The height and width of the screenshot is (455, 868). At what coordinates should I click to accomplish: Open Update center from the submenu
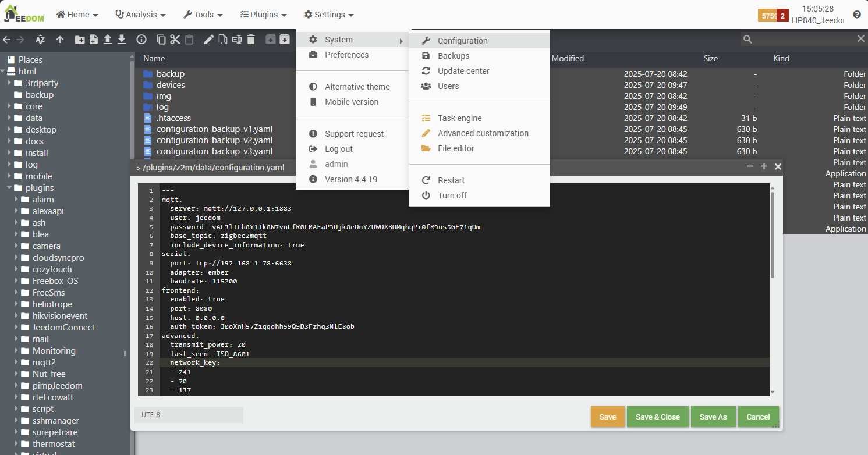[463, 71]
